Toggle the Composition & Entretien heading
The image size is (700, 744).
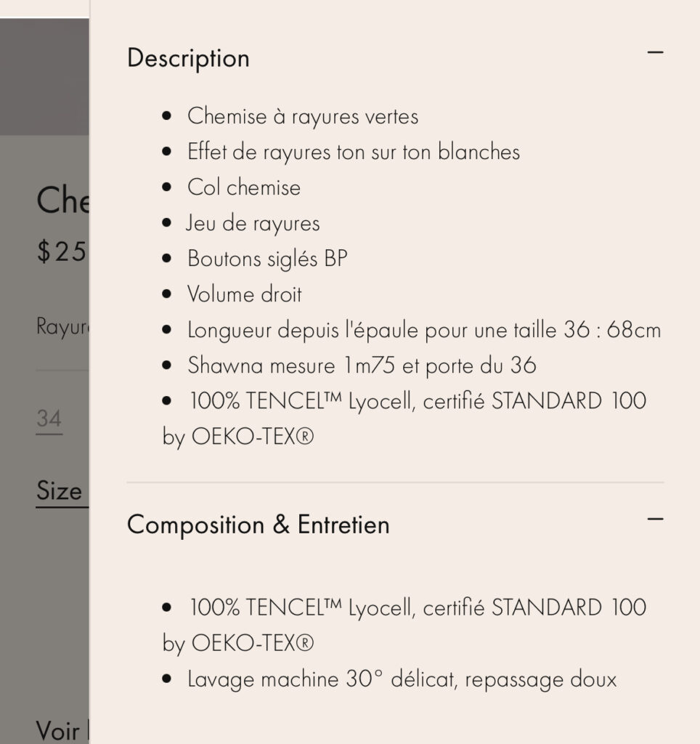tap(258, 525)
